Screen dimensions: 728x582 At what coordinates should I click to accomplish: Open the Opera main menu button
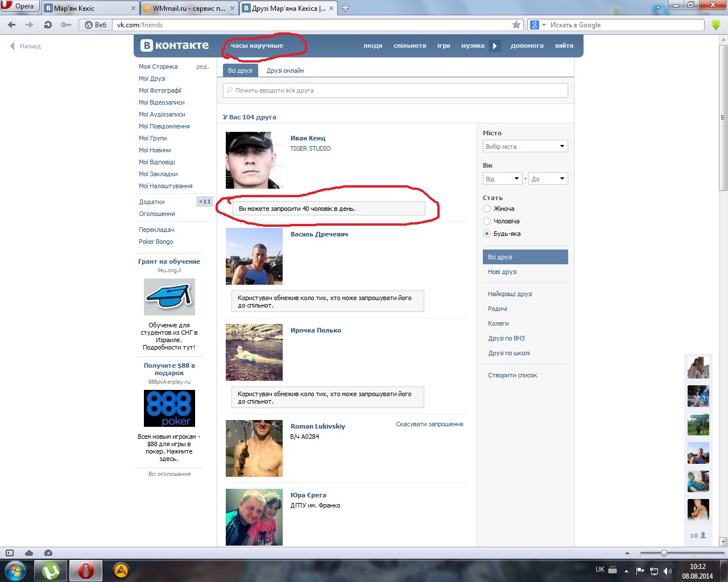pos(18,6)
